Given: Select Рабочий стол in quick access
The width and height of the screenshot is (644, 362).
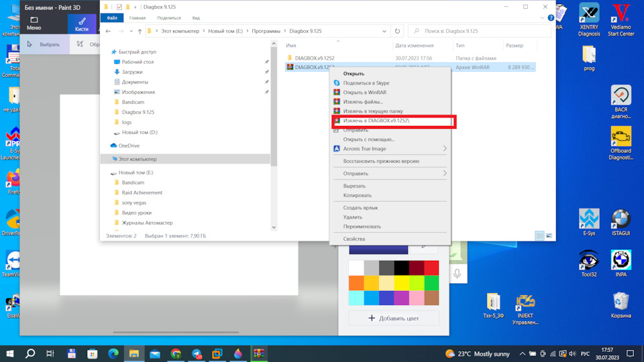Looking at the screenshot, I should pos(138,62).
